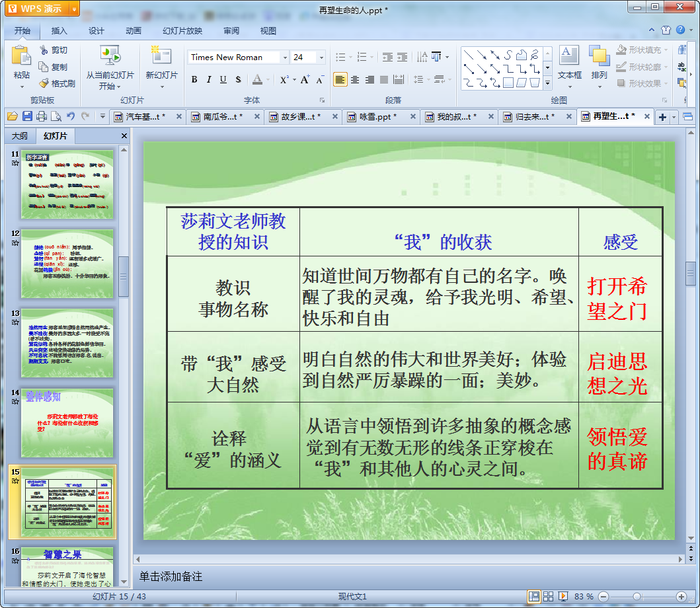
Task: Select the Format Painter brush
Action: tap(44, 83)
